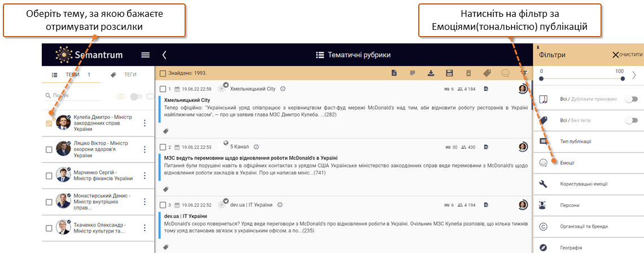Open document search icon in article 2 row

[x=486, y=147]
